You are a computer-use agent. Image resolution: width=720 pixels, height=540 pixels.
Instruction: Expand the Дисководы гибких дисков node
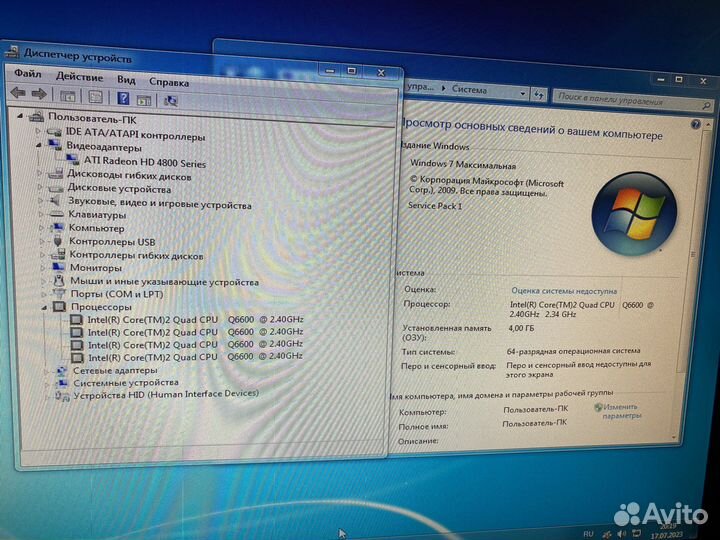(x=39, y=173)
